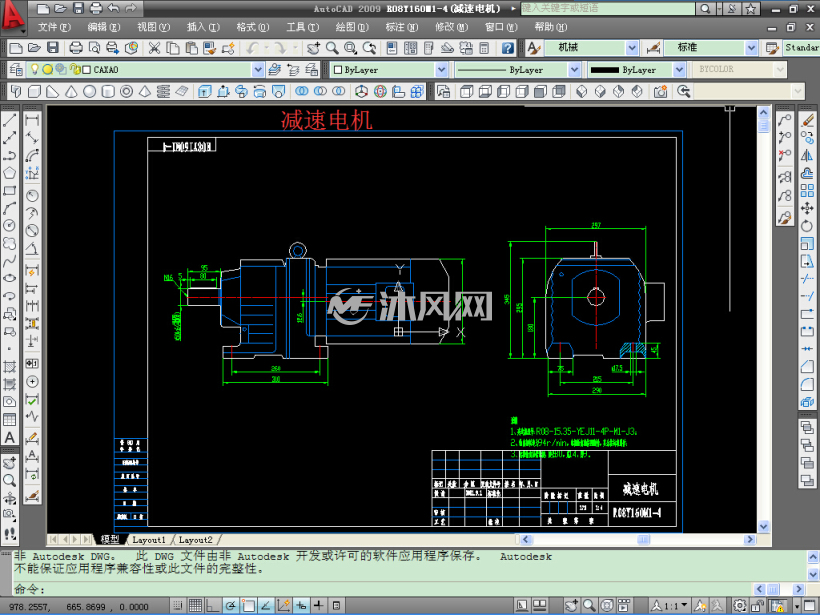Toggle Object Snap in status bar
Viewport: 820px width, 615px height.
(248, 606)
